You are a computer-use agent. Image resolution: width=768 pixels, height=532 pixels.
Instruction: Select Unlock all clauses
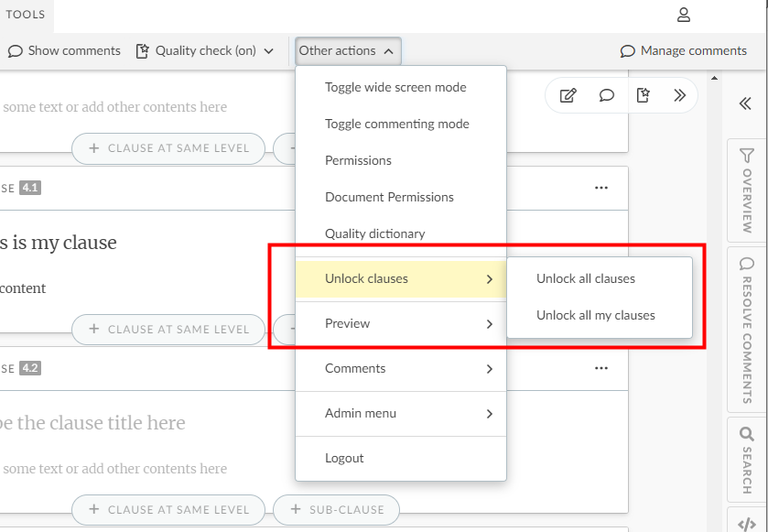[x=600, y=278]
